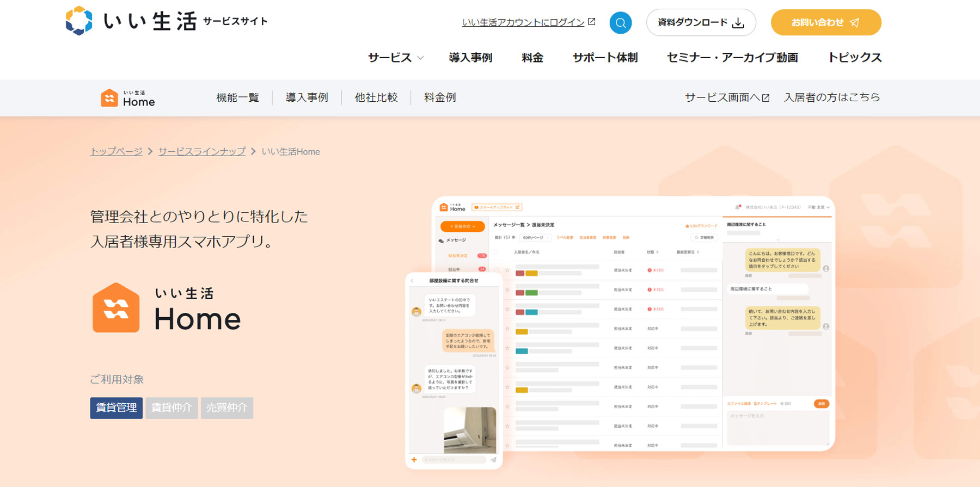Click external link icon beside サービス画面へ
The width and height of the screenshot is (980, 487).
pyautogui.click(x=765, y=98)
